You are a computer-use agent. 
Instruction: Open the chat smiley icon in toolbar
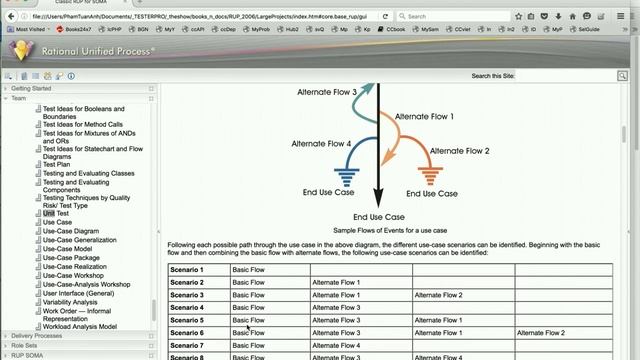587,16
